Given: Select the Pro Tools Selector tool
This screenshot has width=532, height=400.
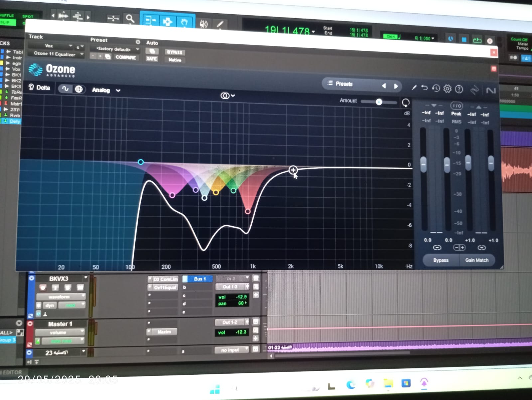Looking at the screenshot, I should 168,22.
